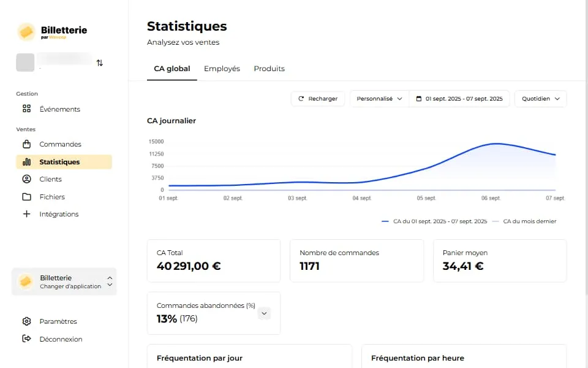Viewport: 588px width, 368px height.
Task: Open the account switcher arrows
Action: [100, 63]
